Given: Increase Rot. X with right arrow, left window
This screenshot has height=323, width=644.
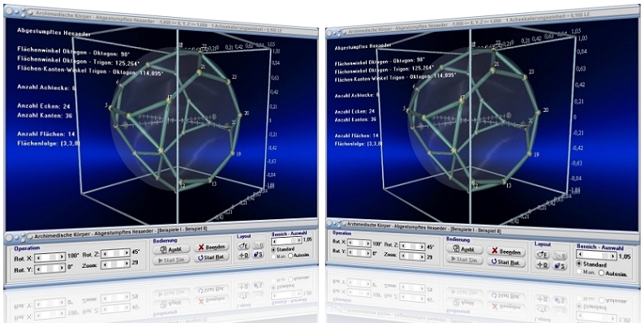Looking at the screenshot, I should [x=62, y=256].
